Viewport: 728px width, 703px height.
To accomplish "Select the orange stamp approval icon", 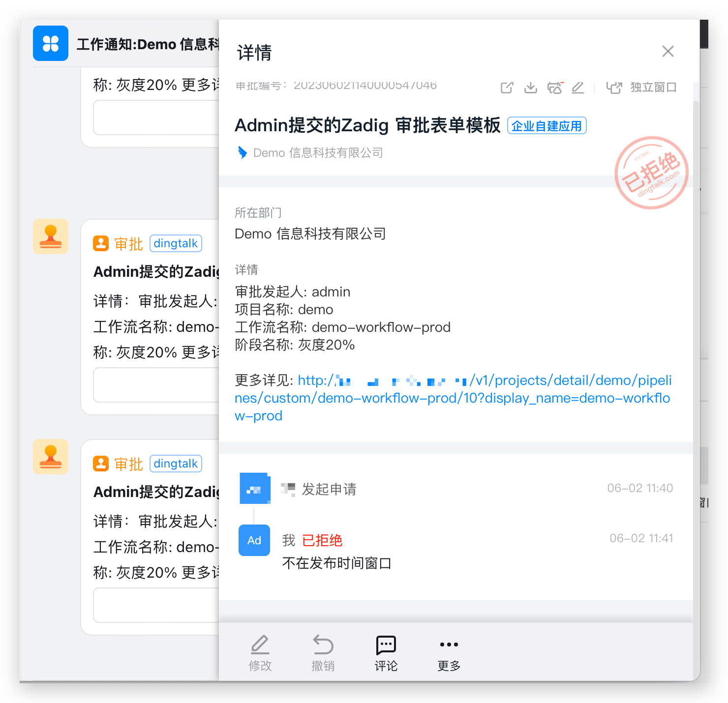I will [51, 236].
